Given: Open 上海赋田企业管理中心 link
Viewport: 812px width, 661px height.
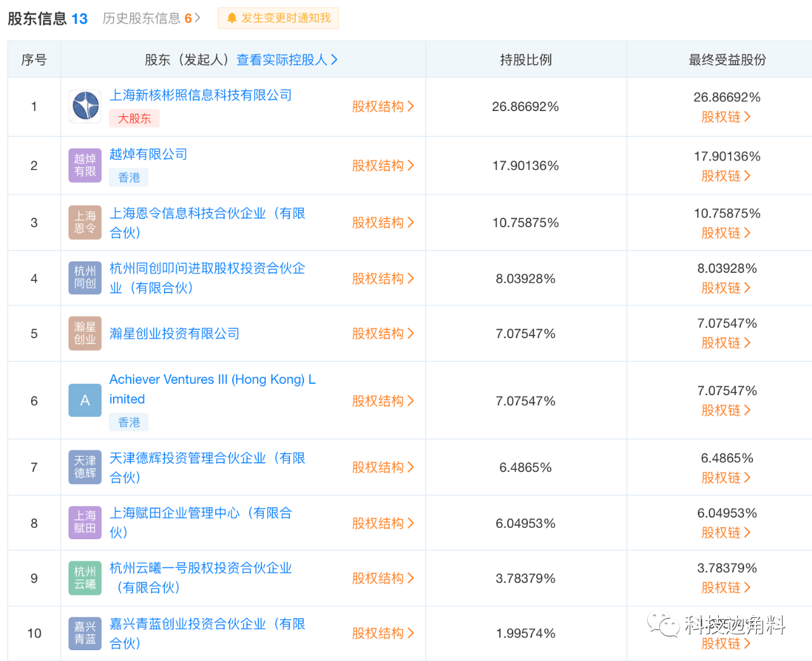Looking at the screenshot, I should pos(201,522).
